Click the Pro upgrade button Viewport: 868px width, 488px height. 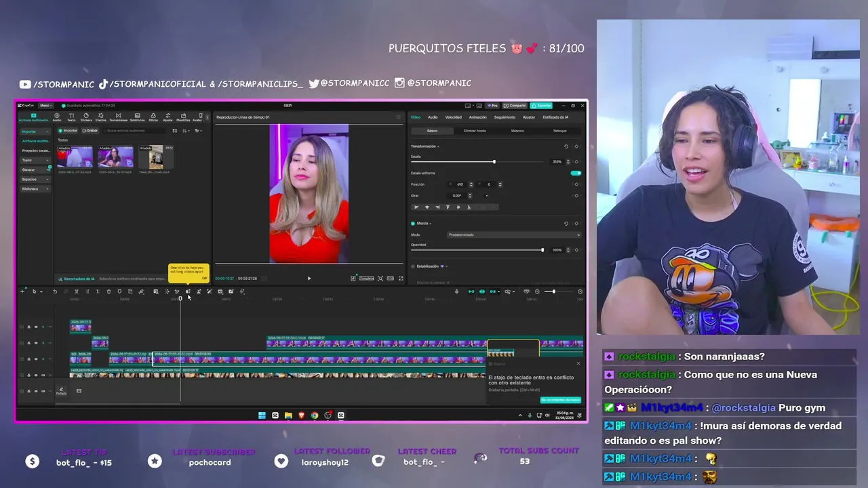(x=492, y=106)
